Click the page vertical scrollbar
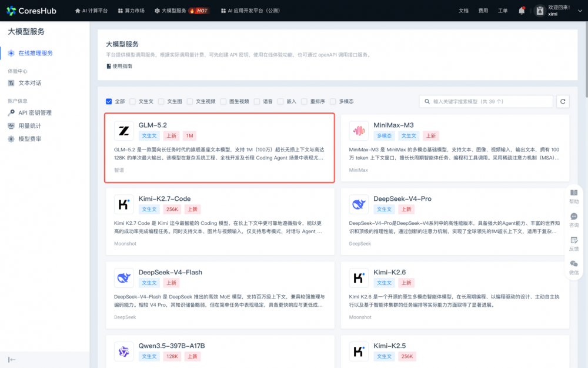Image resolution: width=588 pixels, height=368 pixels. 586,60
